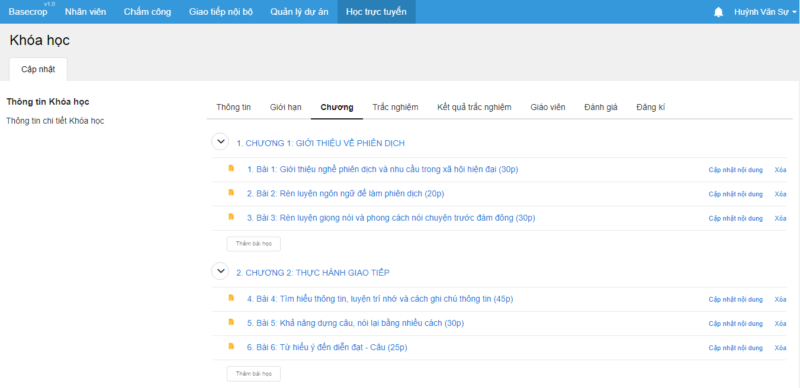The width and height of the screenshot is (800, 388).
Task: Click the Thông tin chi tiết Khóa học text
Action: 55,122
